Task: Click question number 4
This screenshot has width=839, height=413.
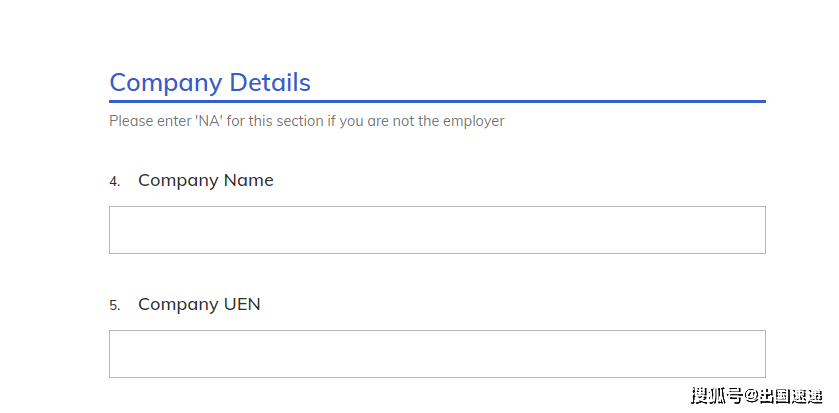Action: [114, 182]
